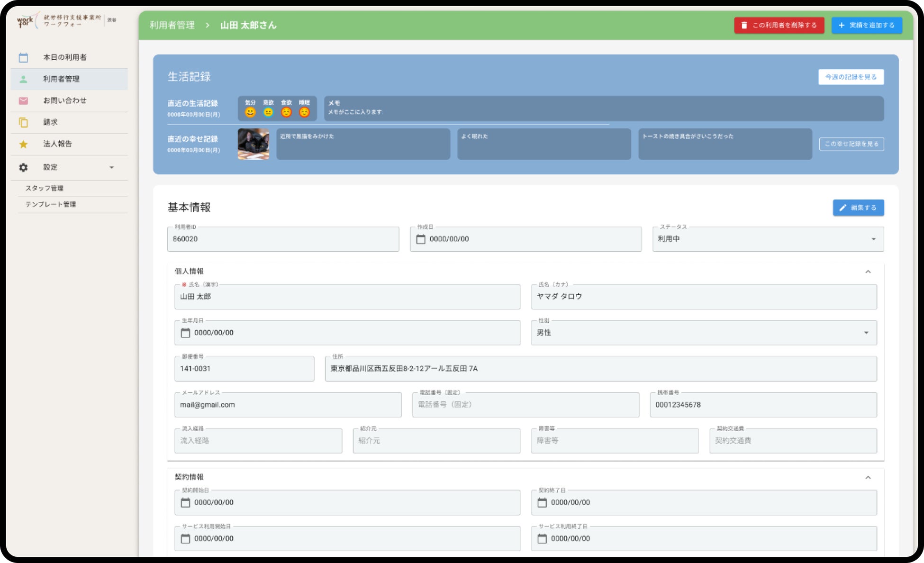Click the gear icon for 設定
The image size is (924, 563).
point(23,167)
